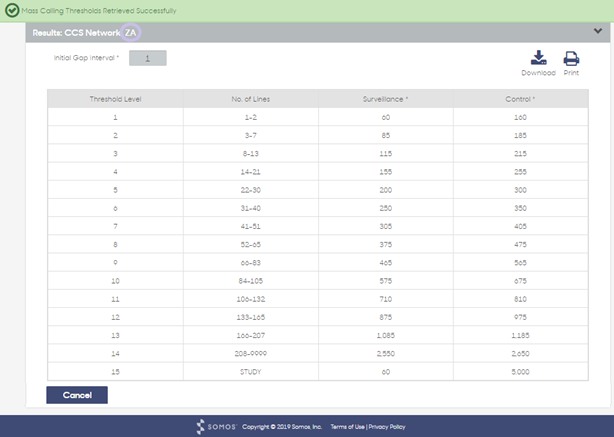The height and width of the screenshot is (437, 614).
Task: Click surveillance value 115
Action: [386, 153]
